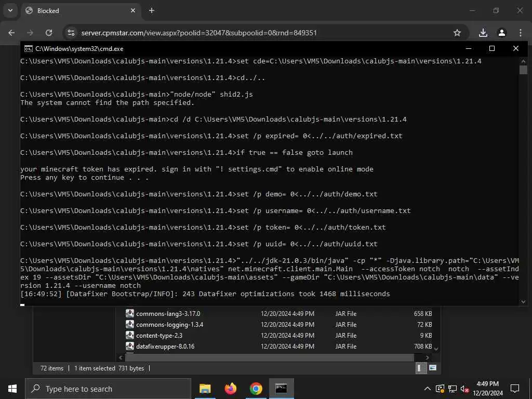Open Chrome profile avatar icon
The width and height of the screenshot is (532, 399).
(502, 33)
